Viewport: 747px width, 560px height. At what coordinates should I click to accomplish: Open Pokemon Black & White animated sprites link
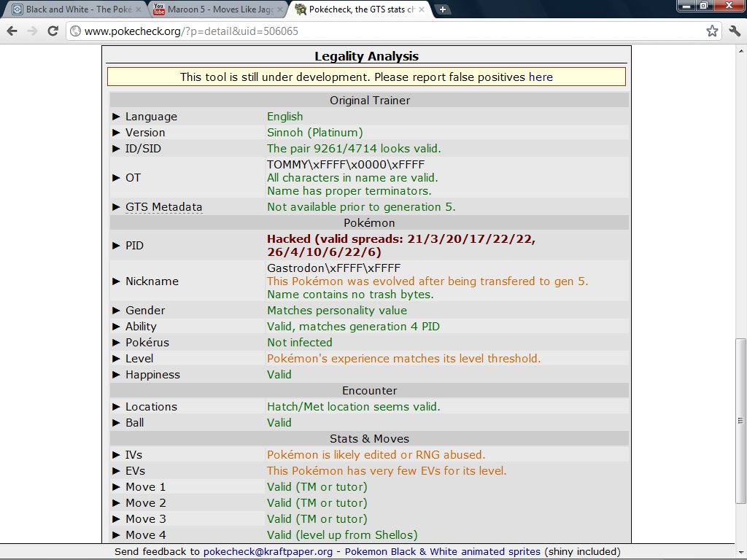click(x=443, y=552)
